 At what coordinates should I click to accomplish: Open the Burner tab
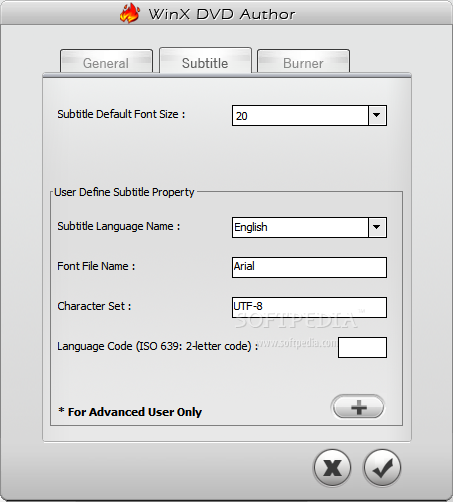pos(303,61)
